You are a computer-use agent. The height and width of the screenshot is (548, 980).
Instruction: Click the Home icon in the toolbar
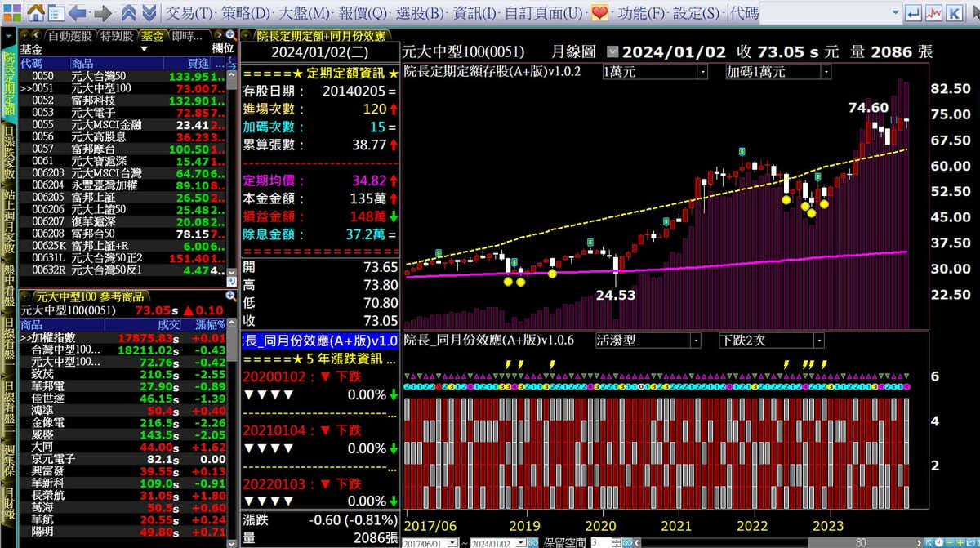click(x=36, y=13)
